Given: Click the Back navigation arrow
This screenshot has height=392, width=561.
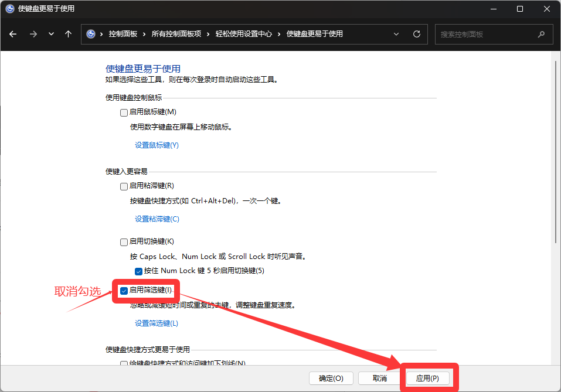Looking at the screenshot, I should (x=13, y=34).
